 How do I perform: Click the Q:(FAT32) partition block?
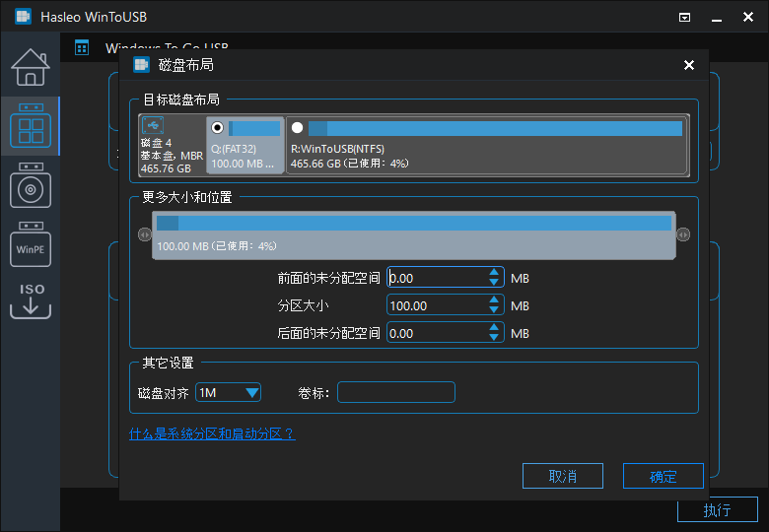click(x=245, y=145)
